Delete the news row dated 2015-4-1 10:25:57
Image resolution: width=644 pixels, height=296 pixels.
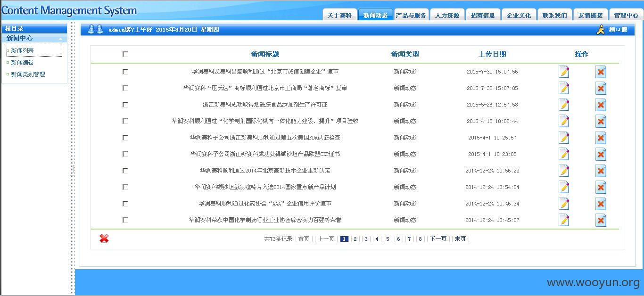(x=601, y=138)
